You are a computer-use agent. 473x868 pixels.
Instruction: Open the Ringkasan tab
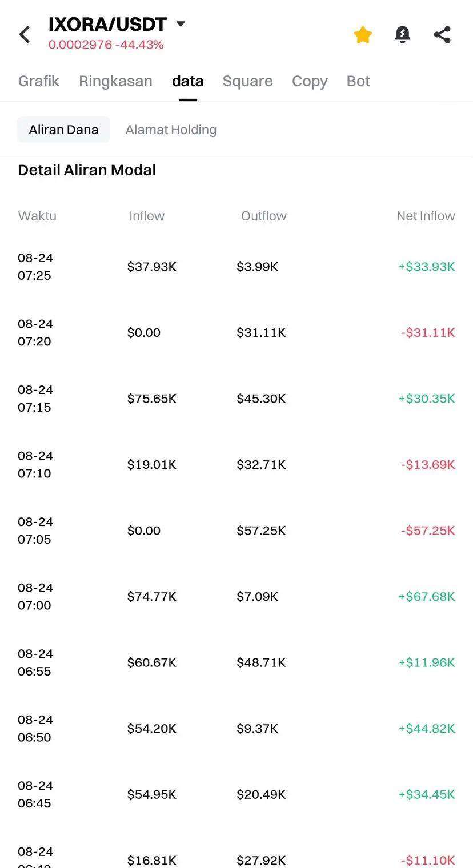[x=115, y=81]
